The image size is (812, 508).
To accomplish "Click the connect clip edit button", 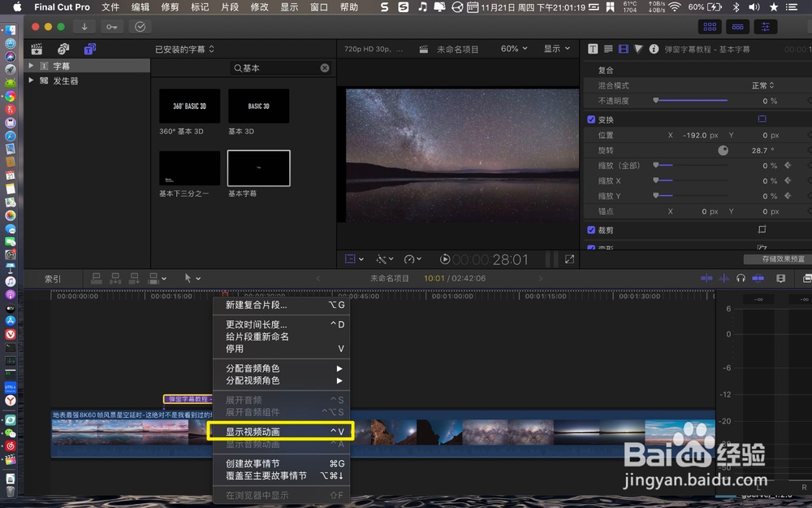I will (97, 278).
